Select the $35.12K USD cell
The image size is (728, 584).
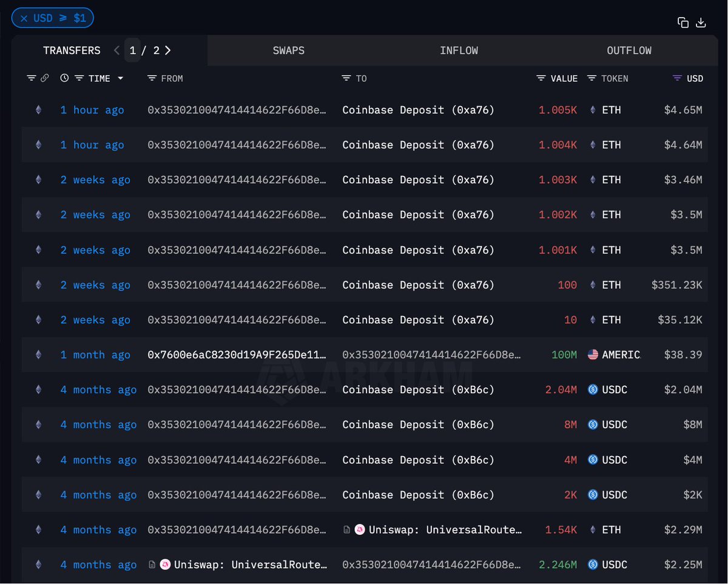tap(680, 320)
